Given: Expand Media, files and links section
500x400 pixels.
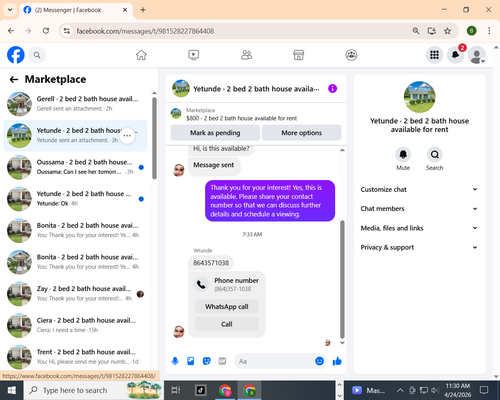Looking at the screenshot, I should coord(419,228).
